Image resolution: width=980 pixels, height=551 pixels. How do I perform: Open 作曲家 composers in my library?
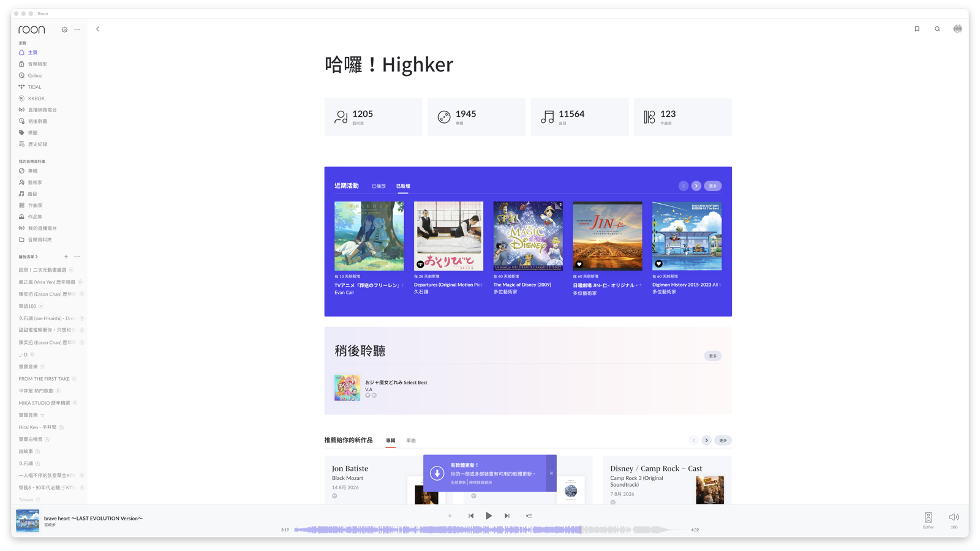(35, 205)
